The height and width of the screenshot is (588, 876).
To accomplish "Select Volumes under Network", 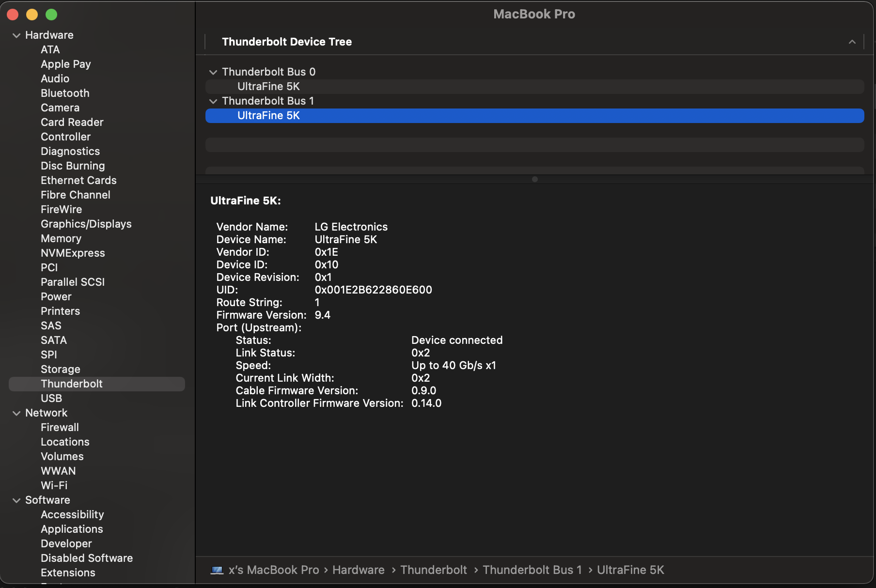I will (62, 457).
